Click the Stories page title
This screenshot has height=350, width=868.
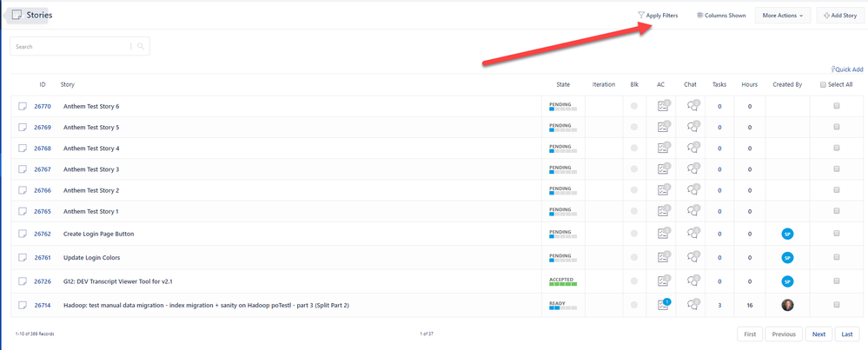tap(39, 15)
